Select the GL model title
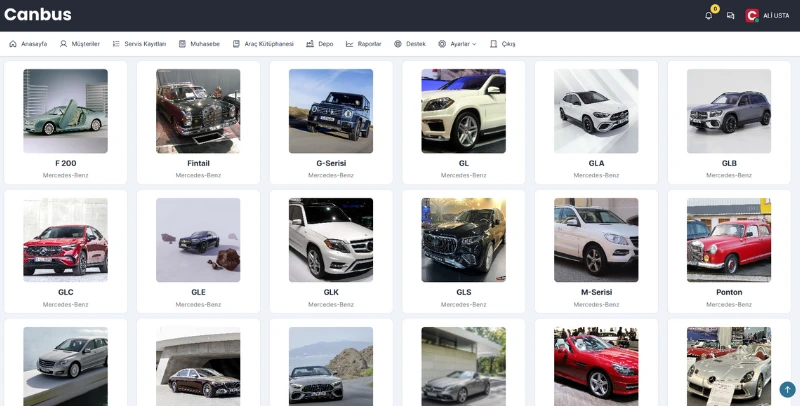Screen dimensions: 800x406 (x=463, y=163)
